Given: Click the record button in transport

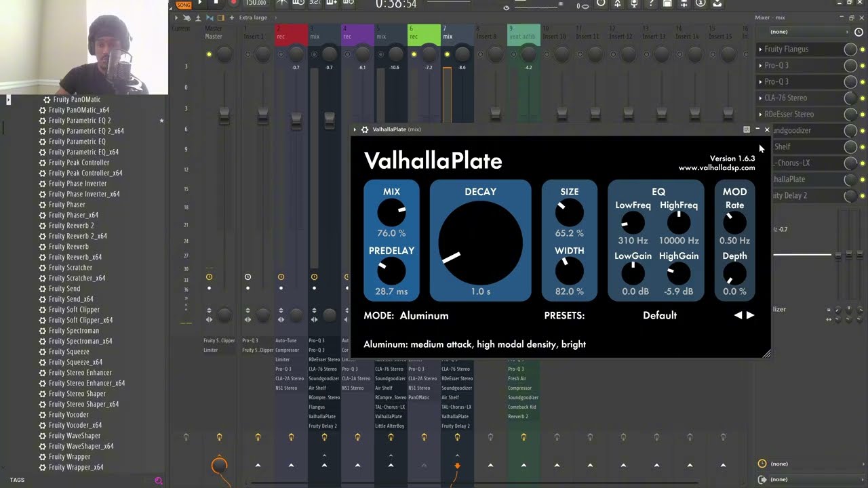Looking at the screenshot, I should tap(233, 3).
